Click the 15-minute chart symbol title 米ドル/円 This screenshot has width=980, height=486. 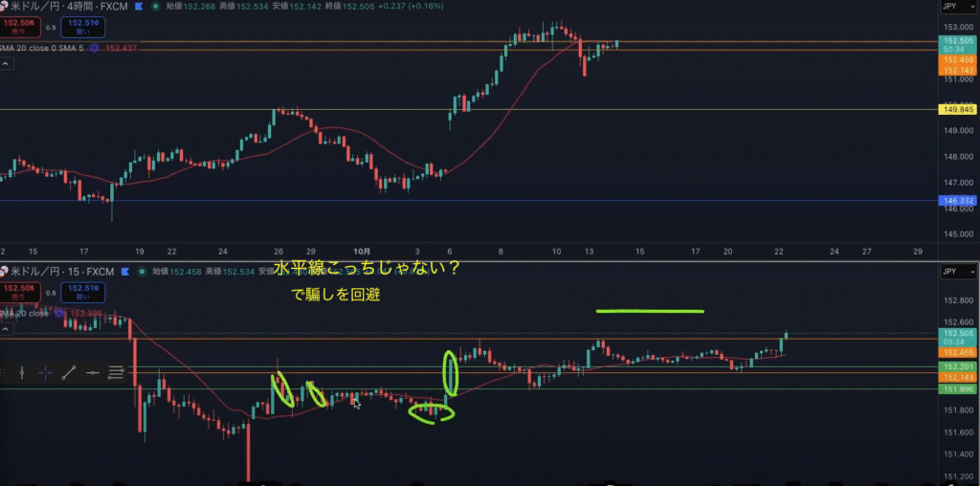[x=33, y=271]
